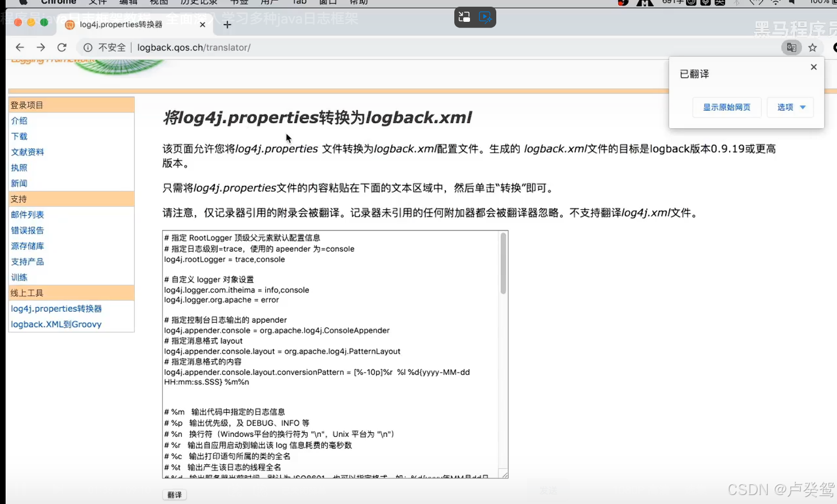This screenshot has width=837, height=504.
Task: Click the screen capture overlay icon
Action: (464, 17)
